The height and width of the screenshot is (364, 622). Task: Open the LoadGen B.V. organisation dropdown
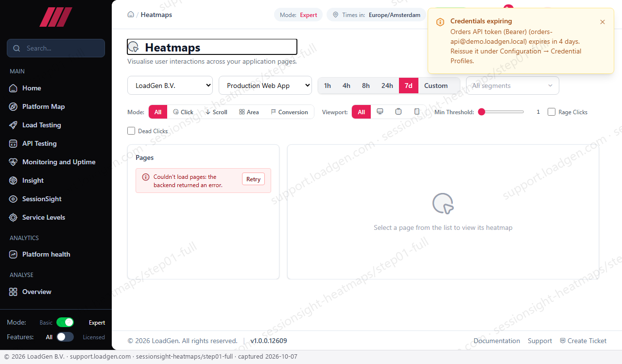pos(170,85)
